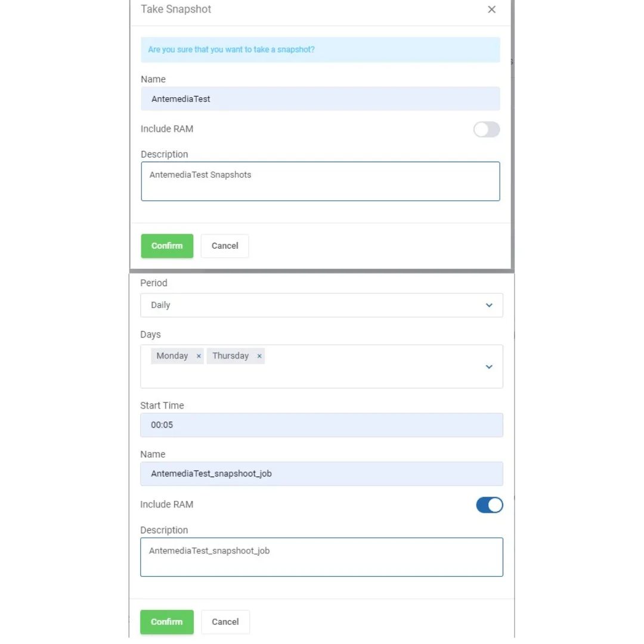
Task: Cancel the Take Snapshot dialog
Action: coord(225,246)
